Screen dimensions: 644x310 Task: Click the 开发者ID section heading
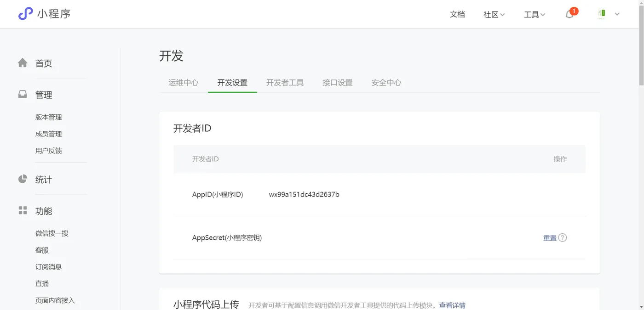click(x=192, y=129)
